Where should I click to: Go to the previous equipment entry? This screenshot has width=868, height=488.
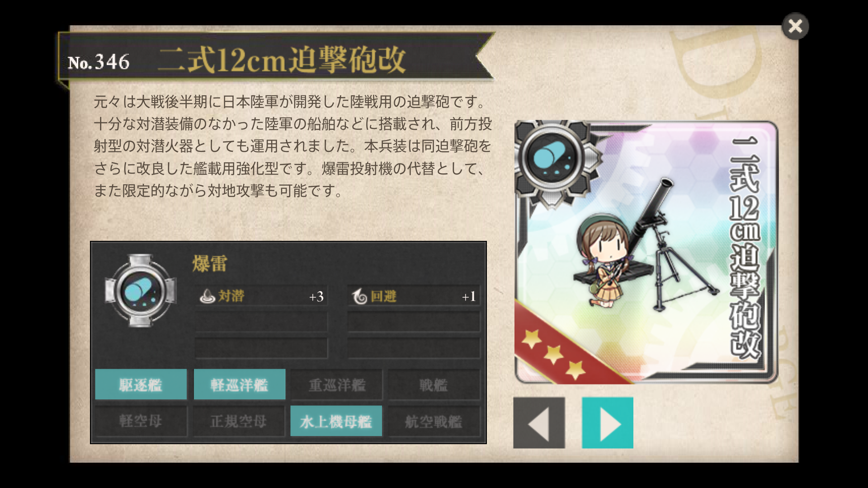tap(539, 423)
